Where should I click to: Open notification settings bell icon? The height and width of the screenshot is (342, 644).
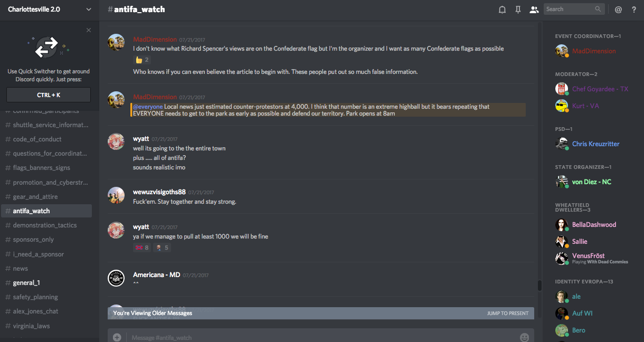502,9
